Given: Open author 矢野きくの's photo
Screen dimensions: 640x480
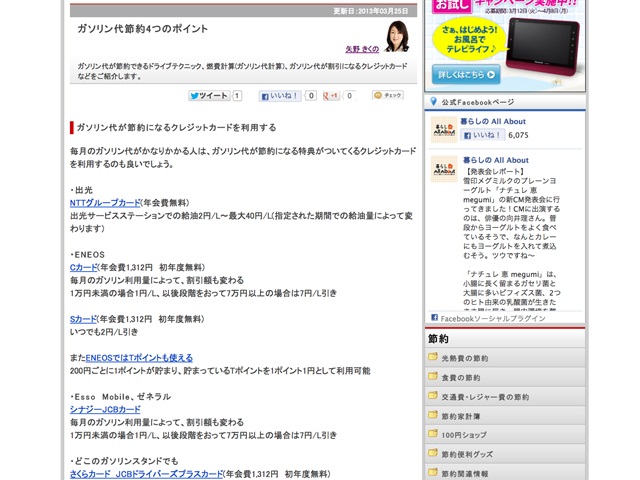Looking at the screenshot, I should coord(392,38).
